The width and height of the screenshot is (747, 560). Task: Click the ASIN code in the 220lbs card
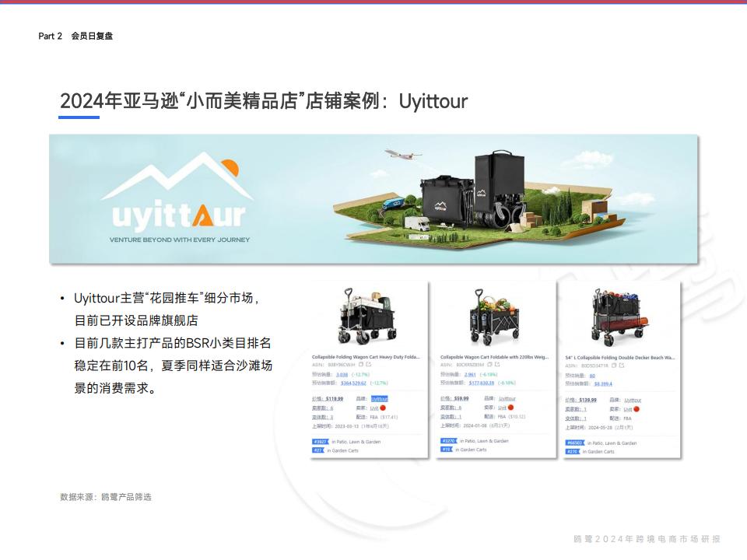(470, 365)
